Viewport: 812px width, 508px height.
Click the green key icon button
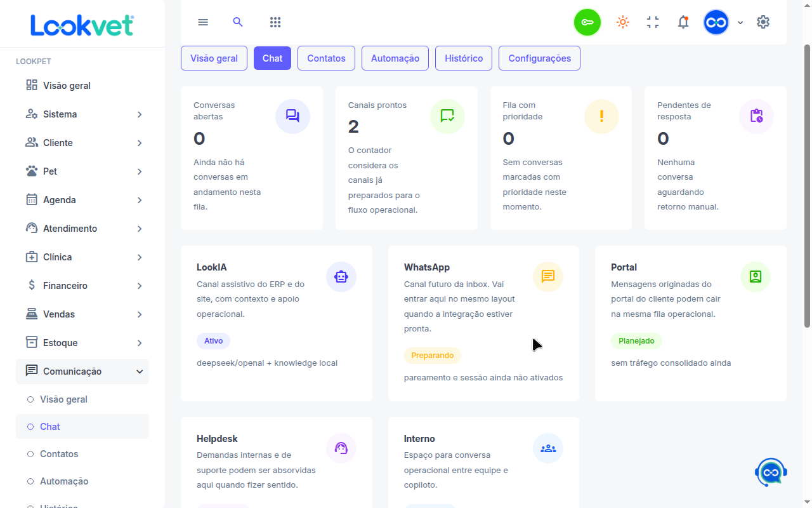587,23
